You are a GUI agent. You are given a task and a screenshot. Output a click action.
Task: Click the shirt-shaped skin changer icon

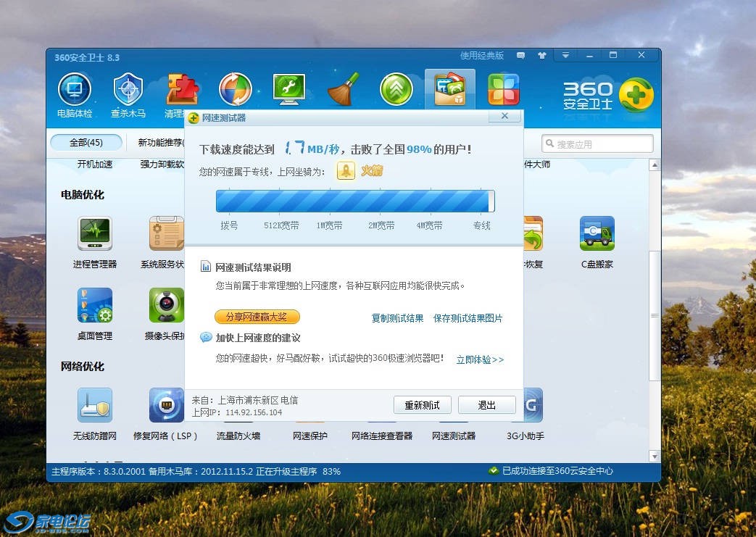coord(542,55)
